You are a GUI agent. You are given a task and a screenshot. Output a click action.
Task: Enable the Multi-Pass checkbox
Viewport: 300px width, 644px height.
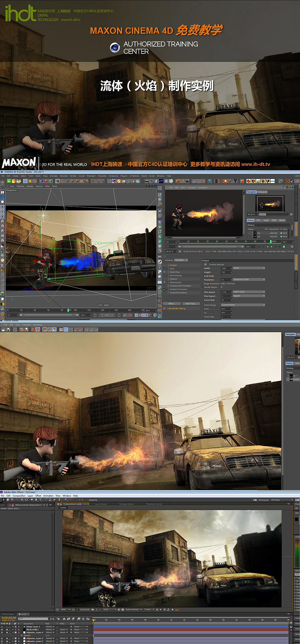tap(165, 272)
